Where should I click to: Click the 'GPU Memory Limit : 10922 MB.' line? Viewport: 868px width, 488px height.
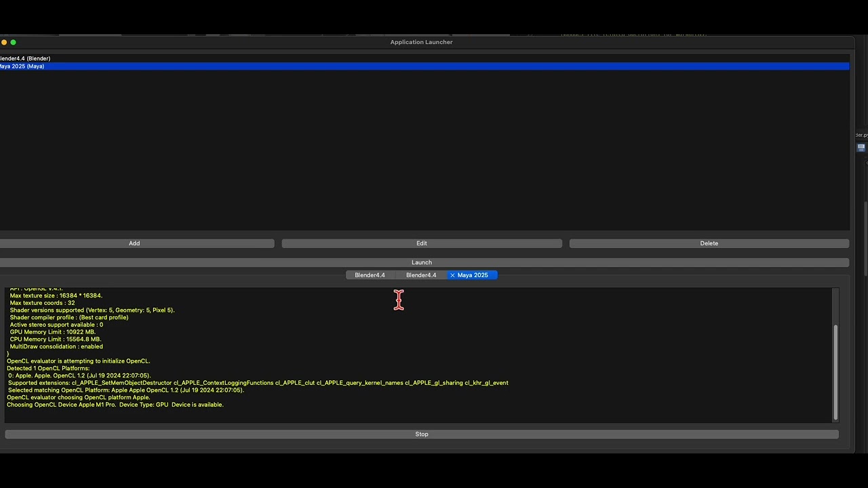(x=53, y=332)
